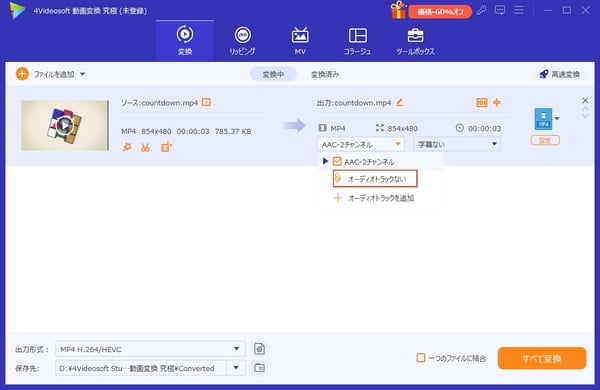Click the 4Videosoft app logo
The image size is (600, 390).
17,10
